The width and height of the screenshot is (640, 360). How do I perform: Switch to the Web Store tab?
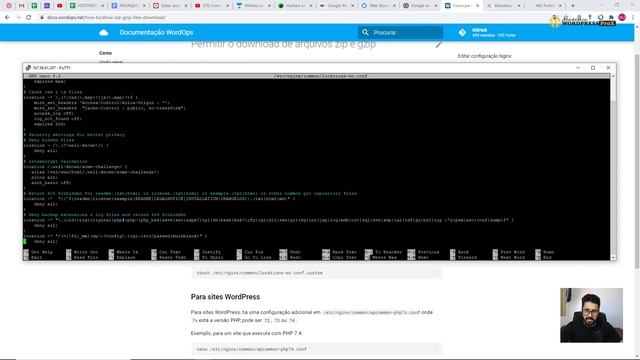[x=378, y=6]
